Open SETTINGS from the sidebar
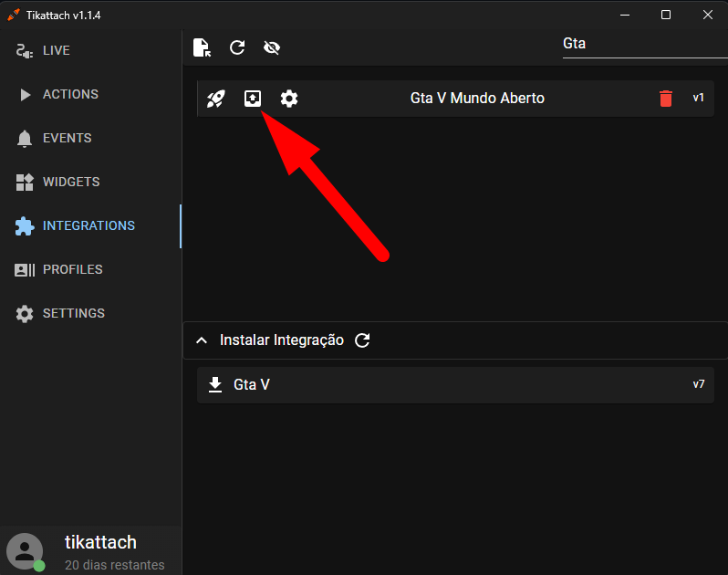The height and width of the screenshot is (575, 728). 90,313
